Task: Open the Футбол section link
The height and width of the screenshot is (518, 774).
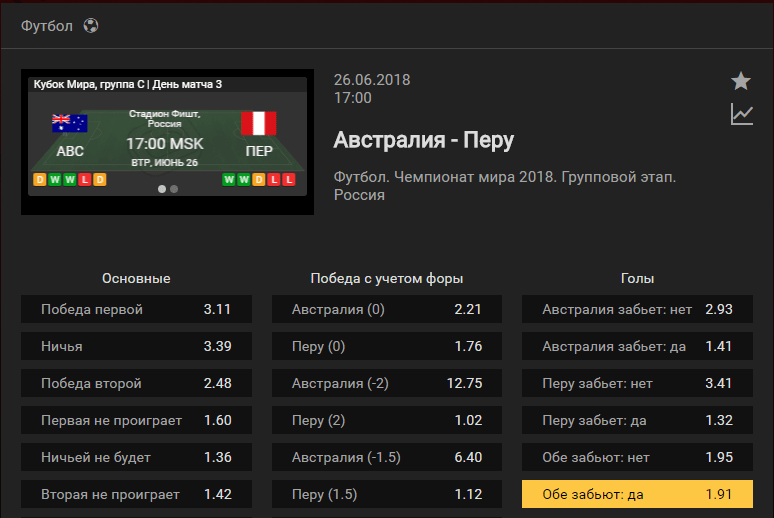Action: 47,26
